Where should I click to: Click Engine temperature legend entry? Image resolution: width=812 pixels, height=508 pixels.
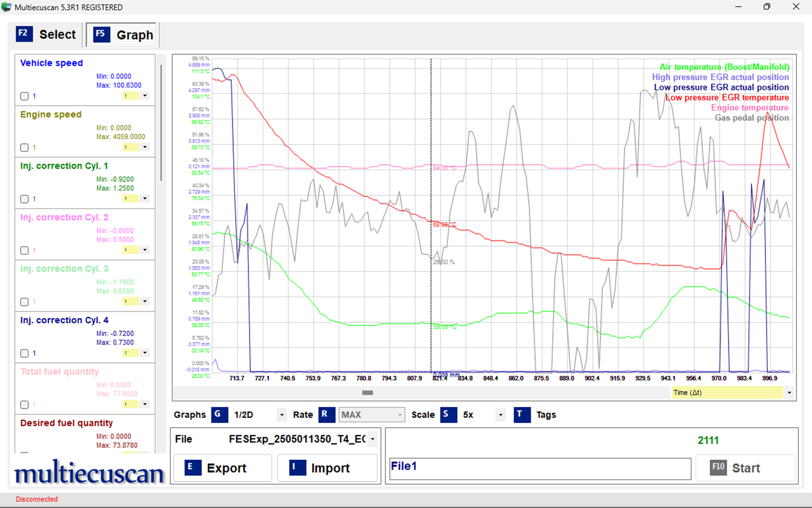pos(749,108)
